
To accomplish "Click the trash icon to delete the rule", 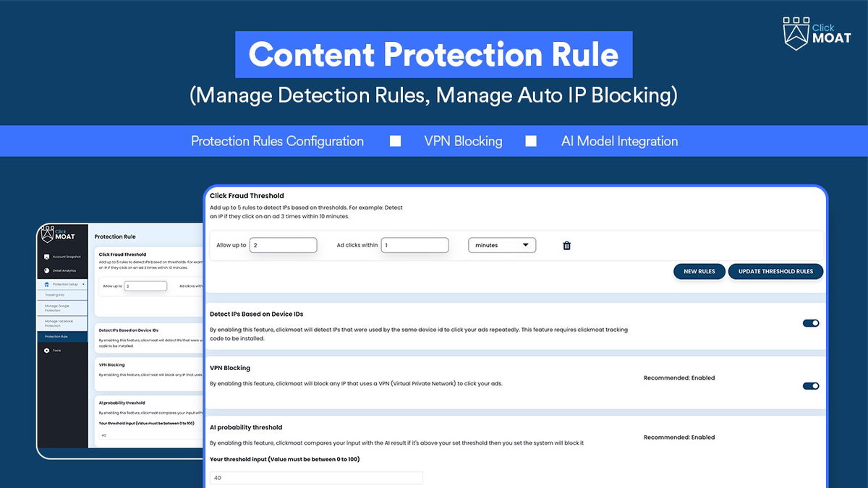I will (x=566, y=245).
